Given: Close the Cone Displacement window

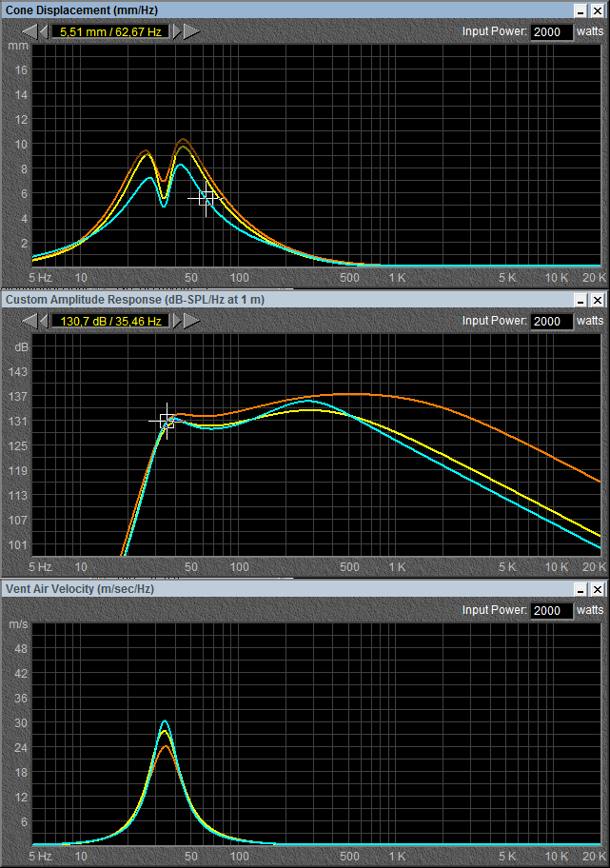Looking at the screenshot, I should (598, 10).
